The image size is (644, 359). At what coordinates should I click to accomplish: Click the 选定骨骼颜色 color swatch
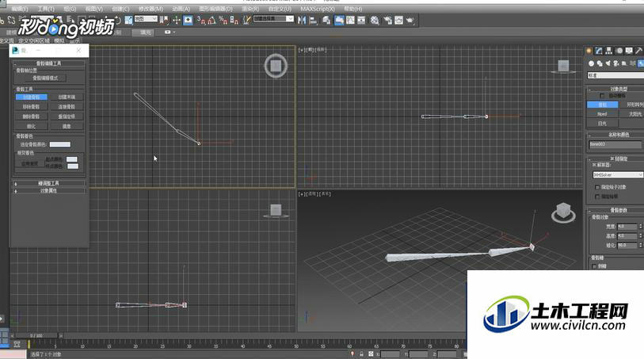click(60, 144)
